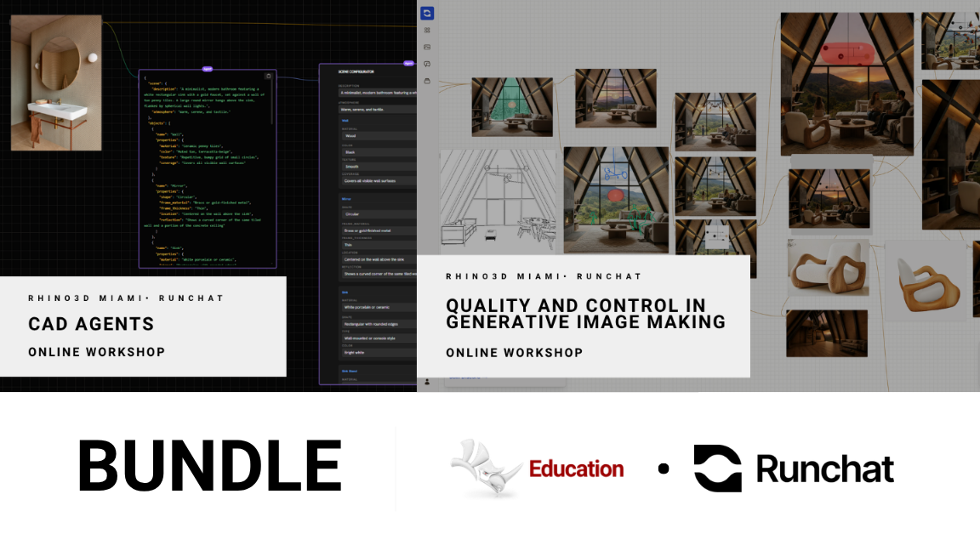Select the white armchair with wooden frame thumbnail

[829, 267]
